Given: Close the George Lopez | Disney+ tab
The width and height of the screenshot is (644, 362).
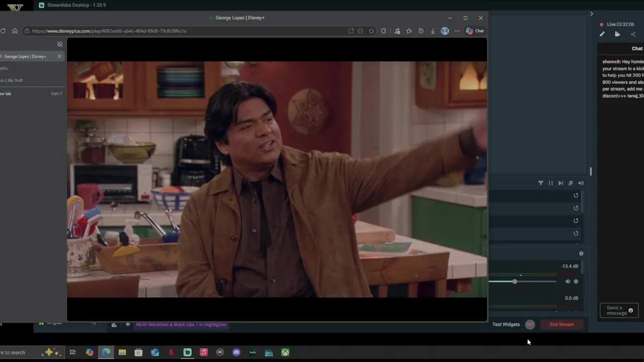Looking at the screenshot, I should [x=59, y=56].
